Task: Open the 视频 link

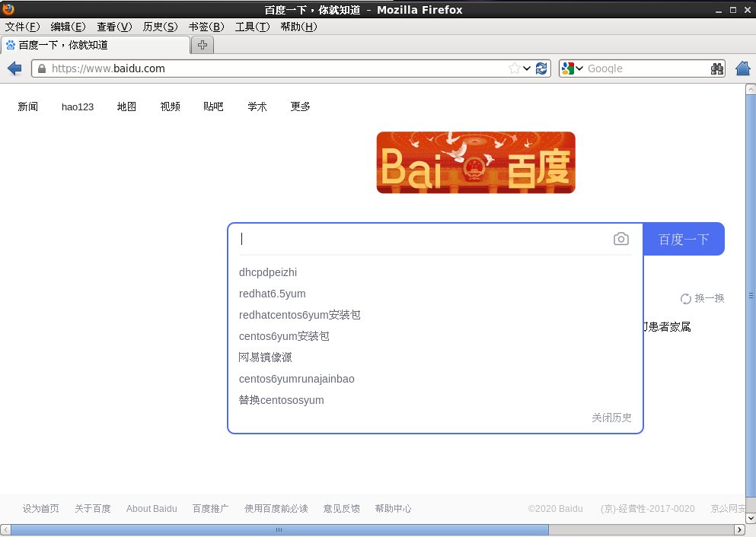Action: click(x=171, y=106)
